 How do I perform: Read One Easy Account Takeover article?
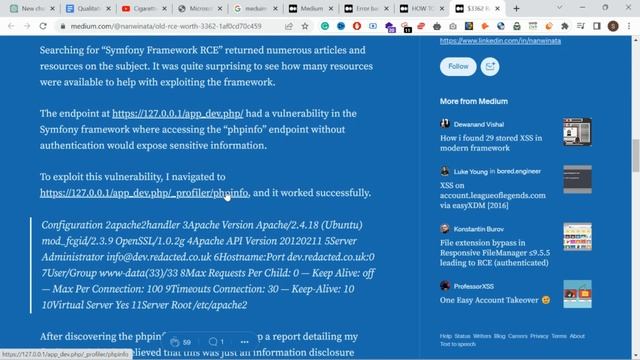click(495, 300)
